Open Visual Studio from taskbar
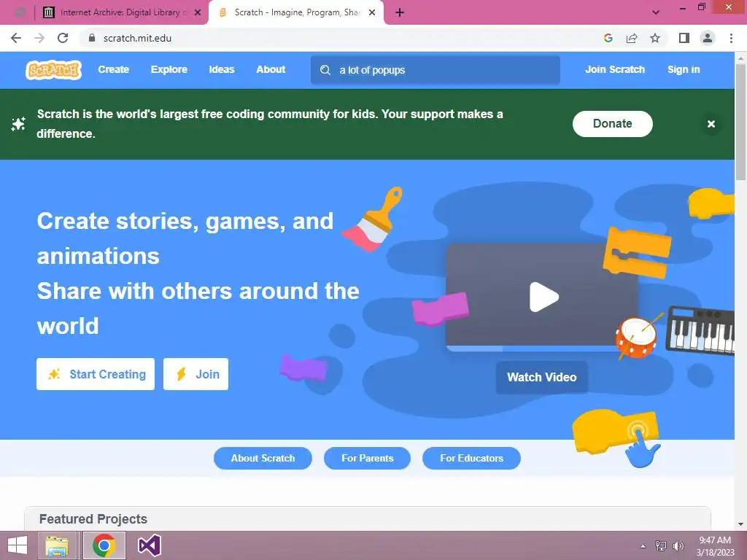The height and width of the screenshot is (560, 747). [149, 545]
